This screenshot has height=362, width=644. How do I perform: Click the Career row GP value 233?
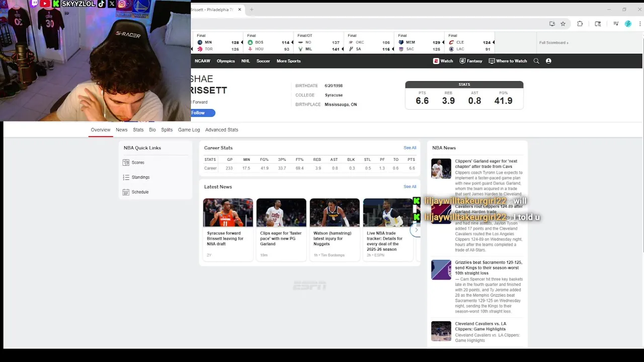(229, 168)
